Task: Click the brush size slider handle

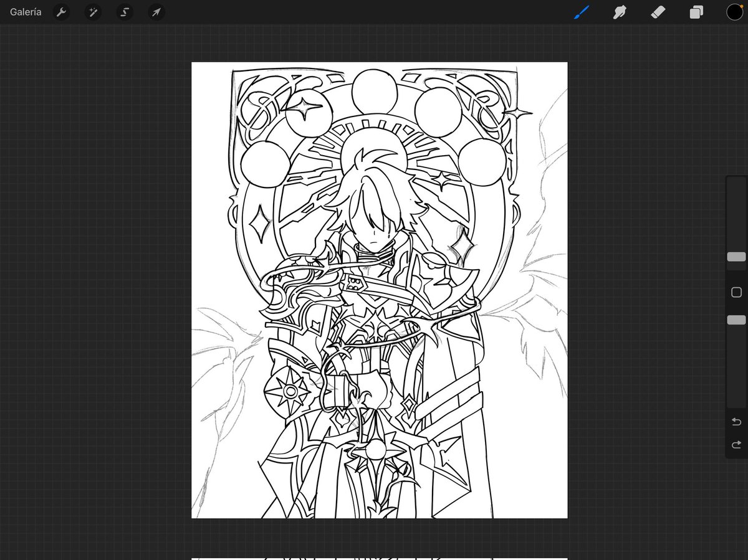Action: point(736,257)
